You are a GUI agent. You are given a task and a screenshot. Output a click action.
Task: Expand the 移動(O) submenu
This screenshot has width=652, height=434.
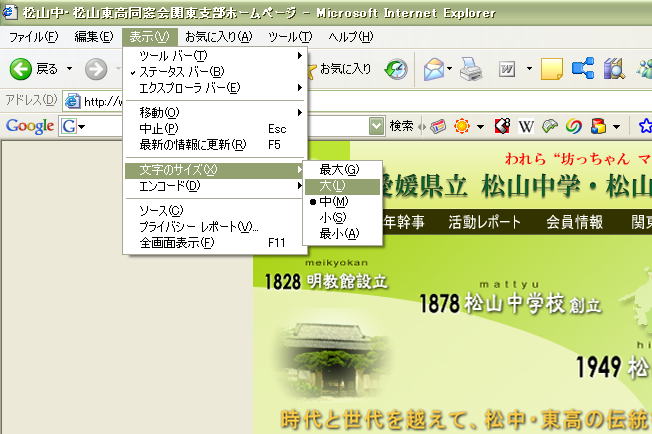click(x=215, y=113)
